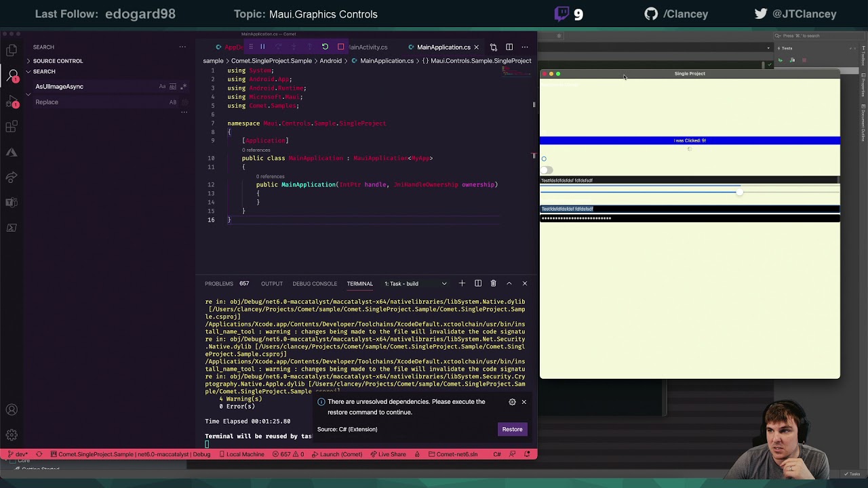The image size is (868, 488).
Task: Expand the Source Control section
Action: tap(58, 61)
